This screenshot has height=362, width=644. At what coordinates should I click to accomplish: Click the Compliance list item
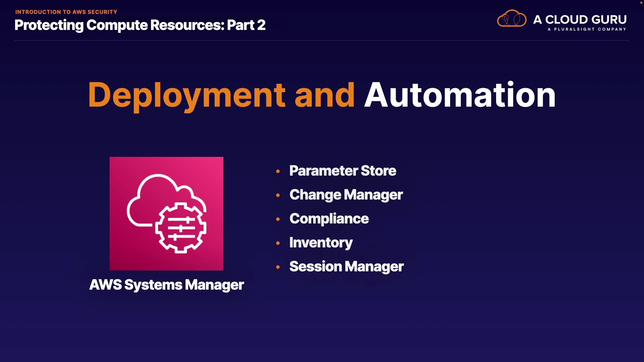tap(329, 219)
